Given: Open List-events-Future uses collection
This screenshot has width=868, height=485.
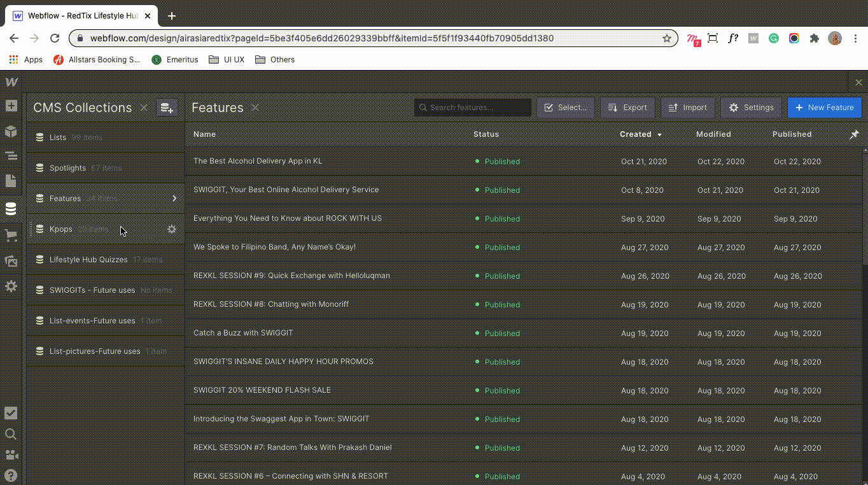Looking at the screenshot, I should [x=106, y=321].
